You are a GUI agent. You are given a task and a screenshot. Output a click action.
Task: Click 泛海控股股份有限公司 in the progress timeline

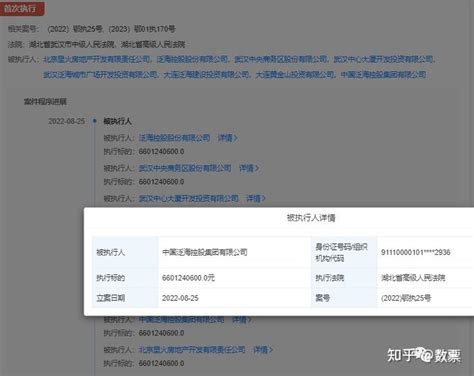(174, 138)
